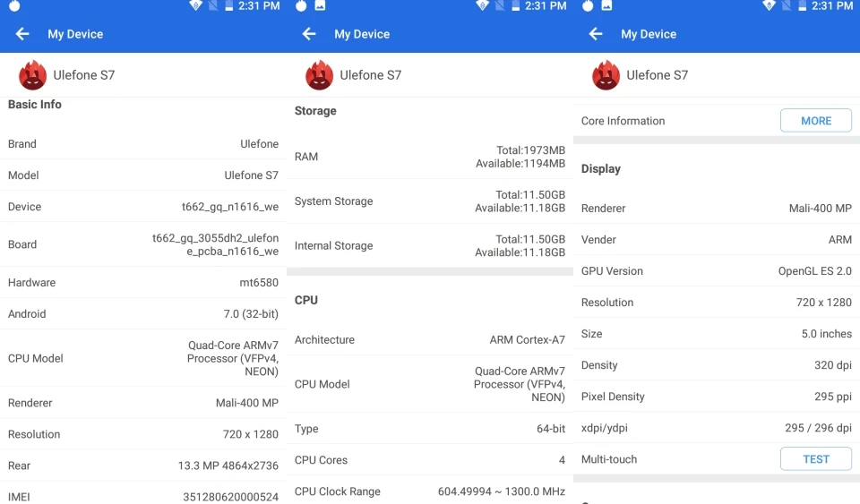This screenshot has height=504, width=860.
Task: Tap battery icon on middle screen status bar
Action: coord(516,5)
